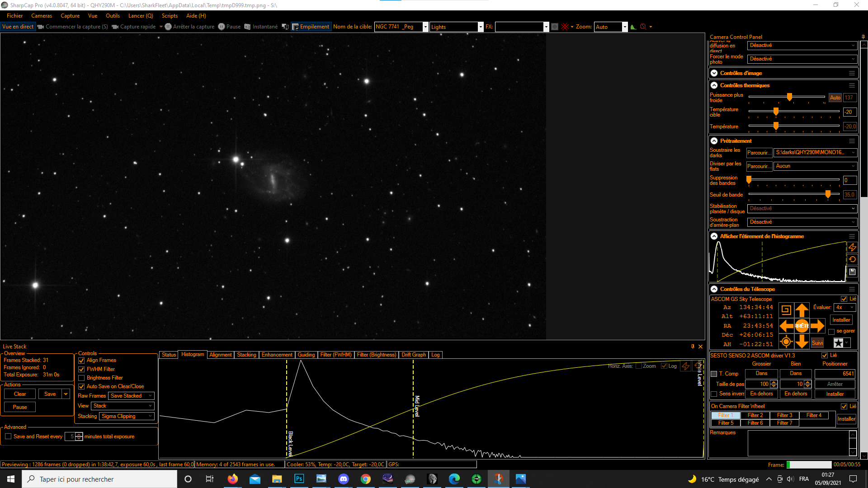
Task: Open the Lights frame type dropdown
Action: click(456, 27)
